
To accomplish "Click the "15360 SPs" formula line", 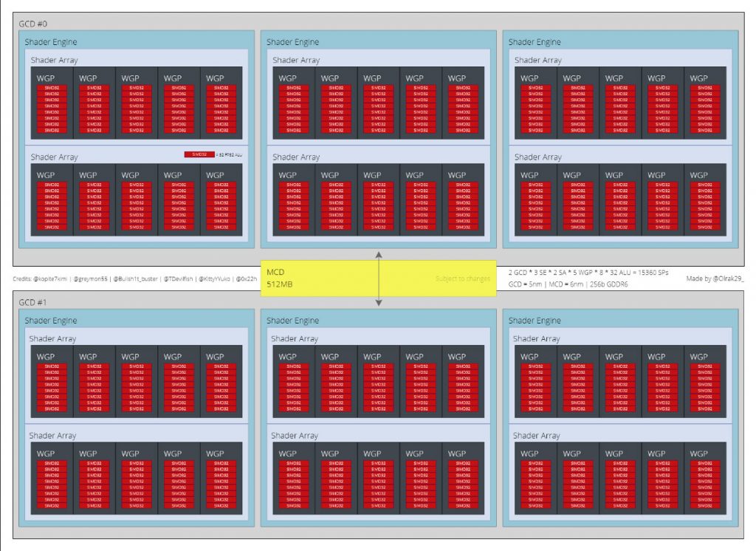I will [588, 273].
